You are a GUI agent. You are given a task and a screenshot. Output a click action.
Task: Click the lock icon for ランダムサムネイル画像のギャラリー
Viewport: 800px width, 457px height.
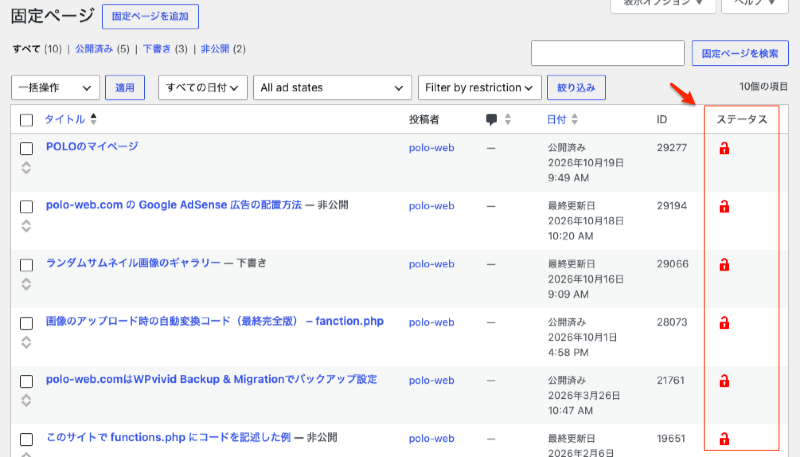pyautogui.click(x=724, y=264)
